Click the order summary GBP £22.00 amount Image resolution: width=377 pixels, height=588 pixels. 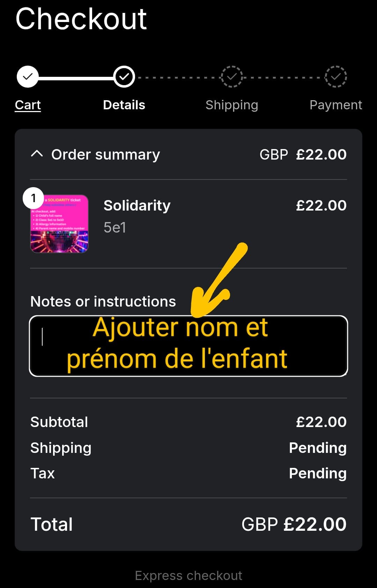[303, 154]
